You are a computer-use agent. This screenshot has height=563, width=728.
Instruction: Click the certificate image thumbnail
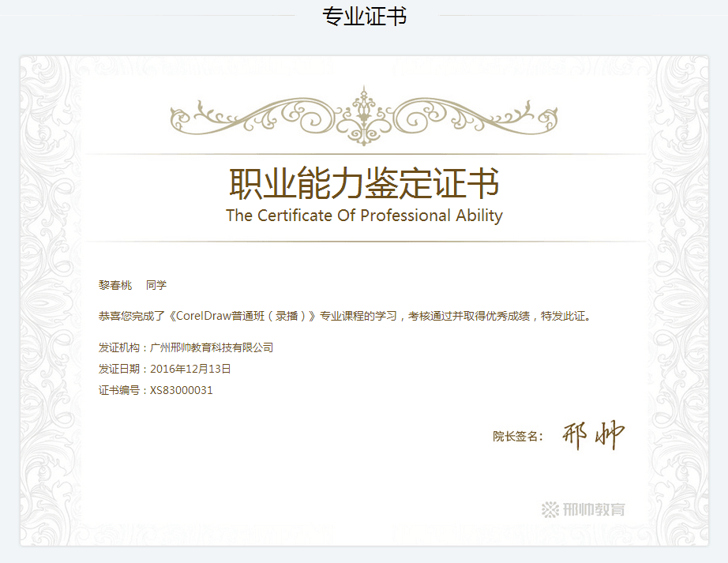pos(364,301)
